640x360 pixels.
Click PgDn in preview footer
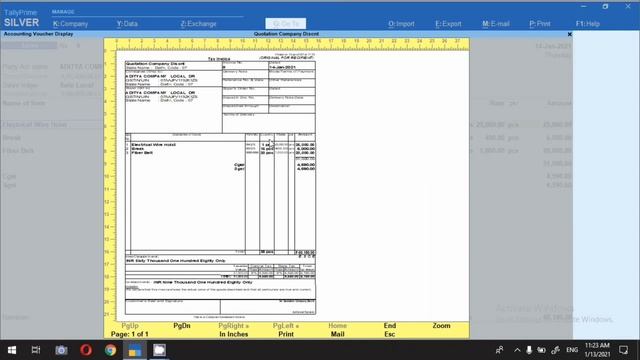(182, 326)
